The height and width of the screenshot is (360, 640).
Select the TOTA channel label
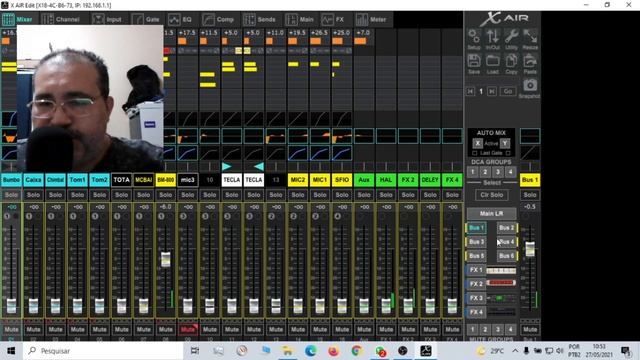pyautogui.click(x=122, y=180)
